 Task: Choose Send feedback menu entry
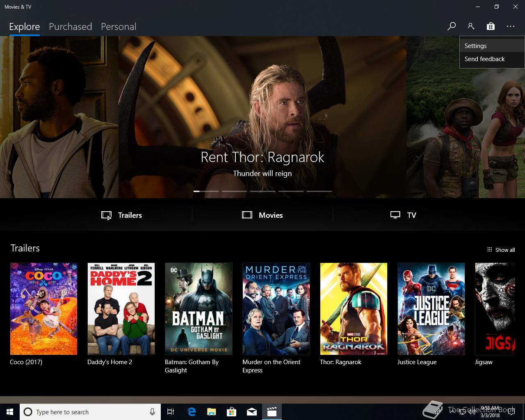click(x=492, y=59)
